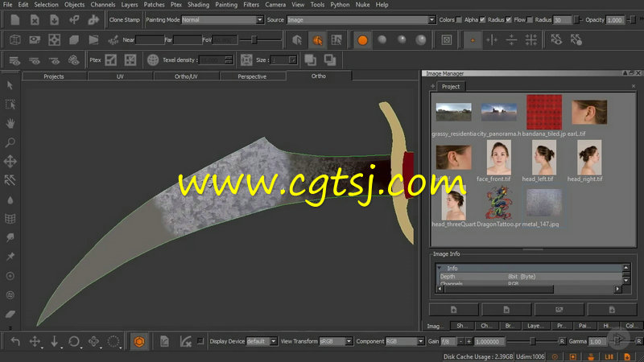Image resolution: width=644 pixels, height=362 pixels.
Task: Select the Blur droplet tool
Action: pyautogui.click(x=10, y=200)
